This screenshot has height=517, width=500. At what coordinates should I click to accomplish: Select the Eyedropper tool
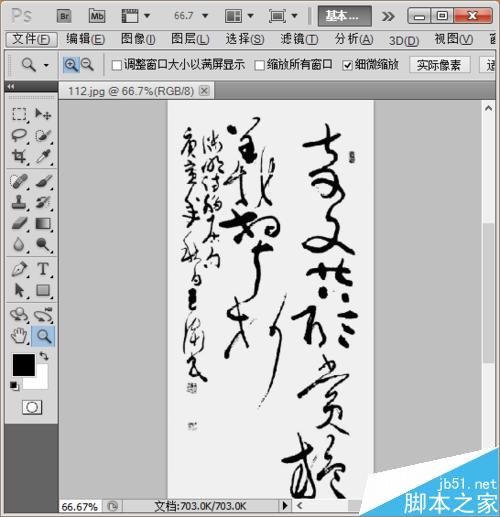(x=43, y=156)
